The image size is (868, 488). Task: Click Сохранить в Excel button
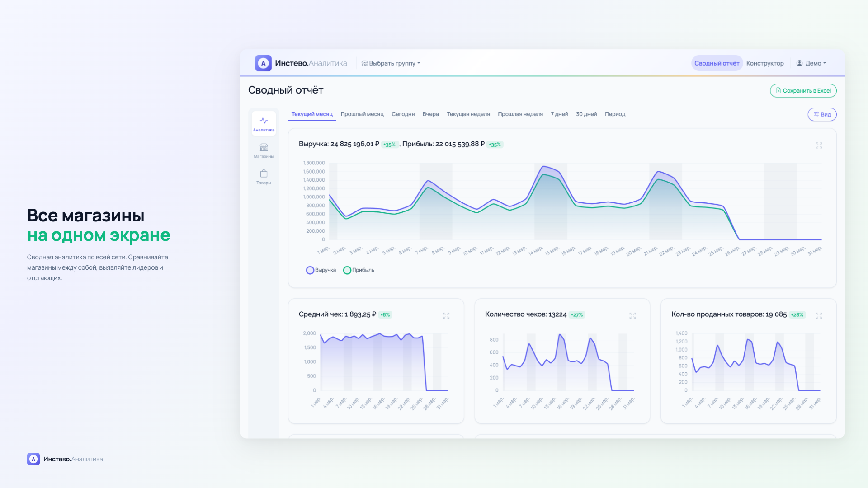803,91
